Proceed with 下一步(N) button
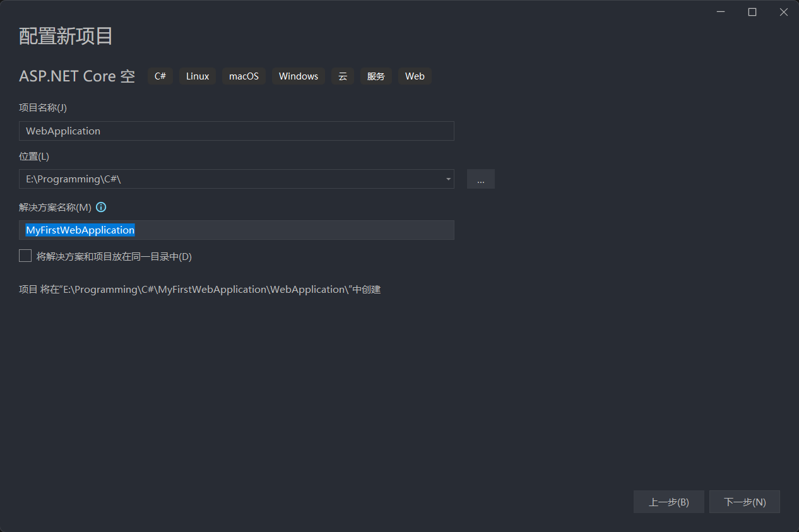 [745, 502]
